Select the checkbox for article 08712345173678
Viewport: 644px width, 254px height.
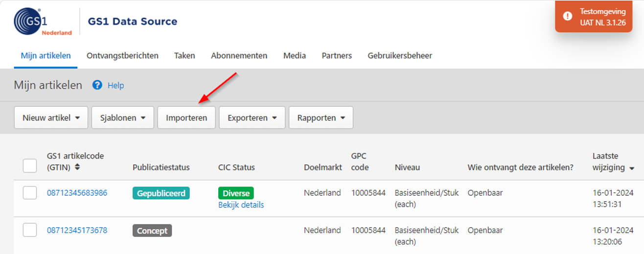coord(30,230)
